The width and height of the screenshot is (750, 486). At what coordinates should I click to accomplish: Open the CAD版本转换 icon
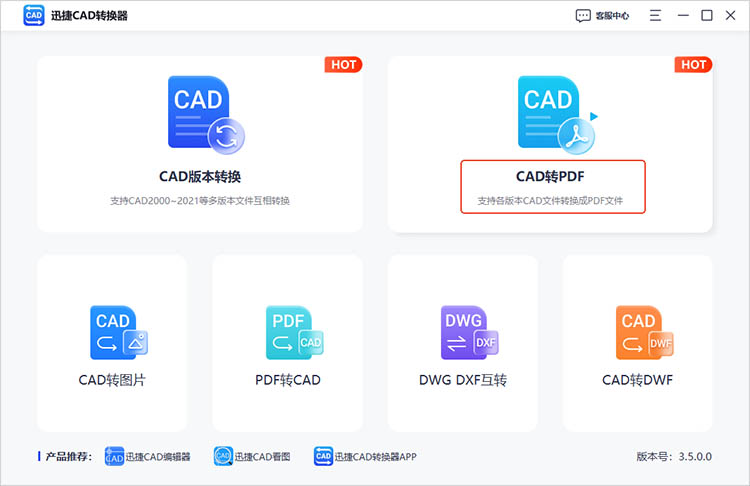click(206, 115)
